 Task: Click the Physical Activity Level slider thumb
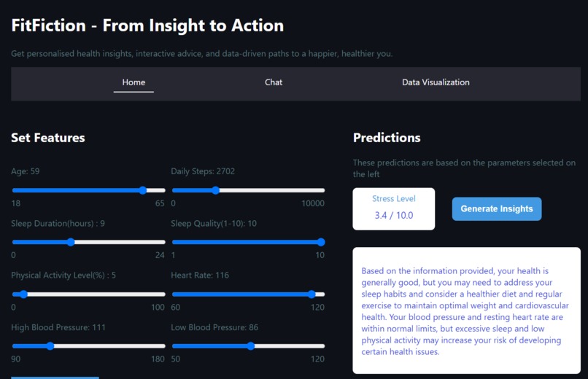pos(23,294)
